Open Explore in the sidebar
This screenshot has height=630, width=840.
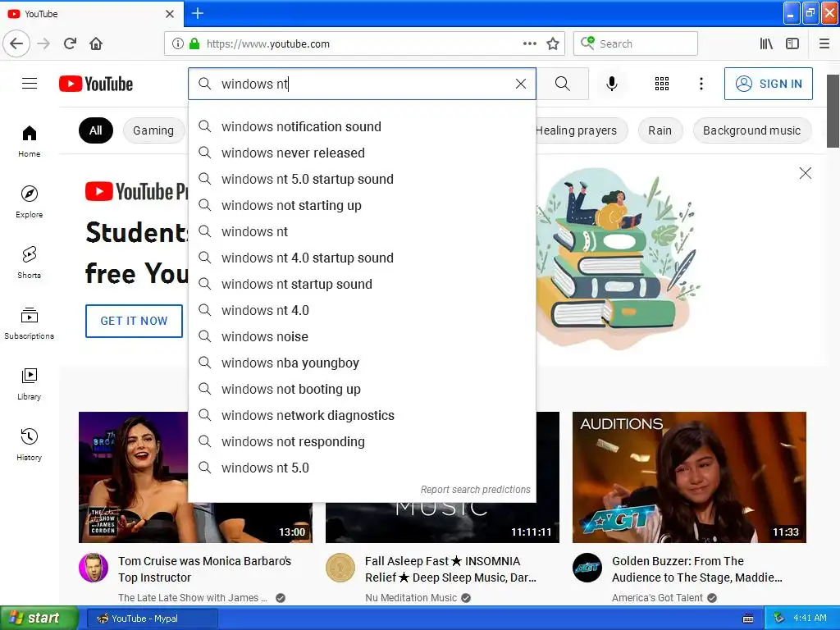[30, 202]
